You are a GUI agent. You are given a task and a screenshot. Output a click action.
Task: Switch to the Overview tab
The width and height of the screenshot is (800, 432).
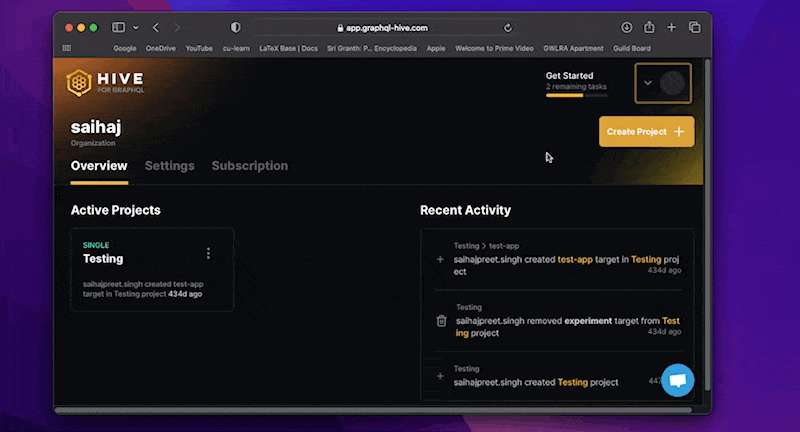(x=99, y=166)
